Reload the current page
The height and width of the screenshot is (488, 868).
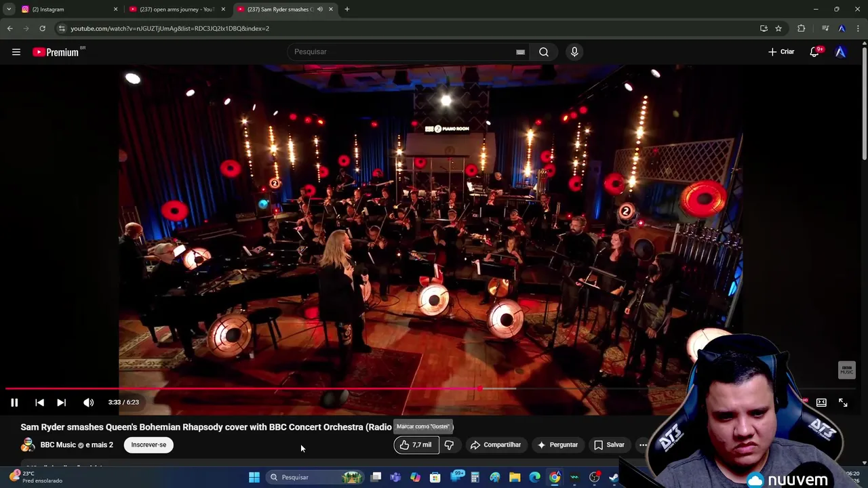[42, 28]
